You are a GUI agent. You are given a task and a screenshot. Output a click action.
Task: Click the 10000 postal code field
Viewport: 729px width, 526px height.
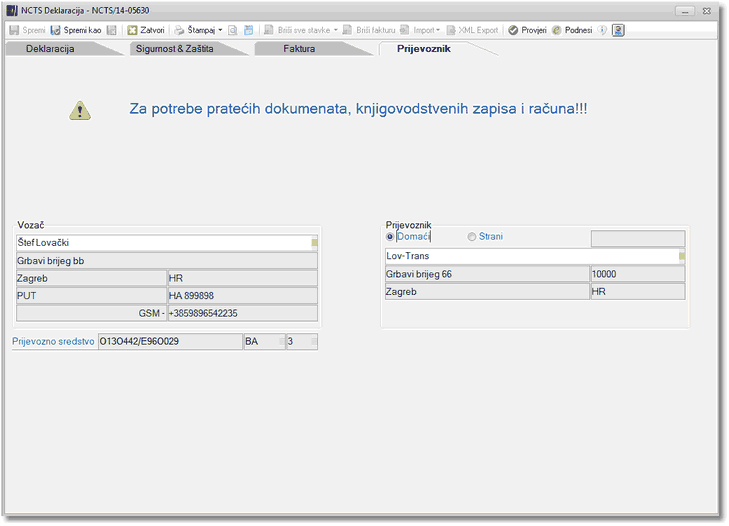click(637, 274)
